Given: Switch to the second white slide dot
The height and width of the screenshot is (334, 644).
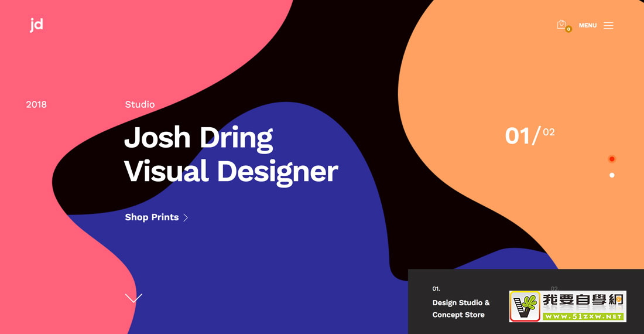Looking at the screenshot, I should click(612, 175).
